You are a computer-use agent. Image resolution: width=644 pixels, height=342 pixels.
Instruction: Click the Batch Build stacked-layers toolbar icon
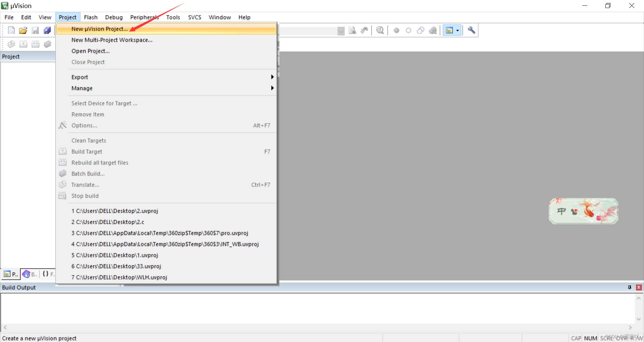click(48, 44)
